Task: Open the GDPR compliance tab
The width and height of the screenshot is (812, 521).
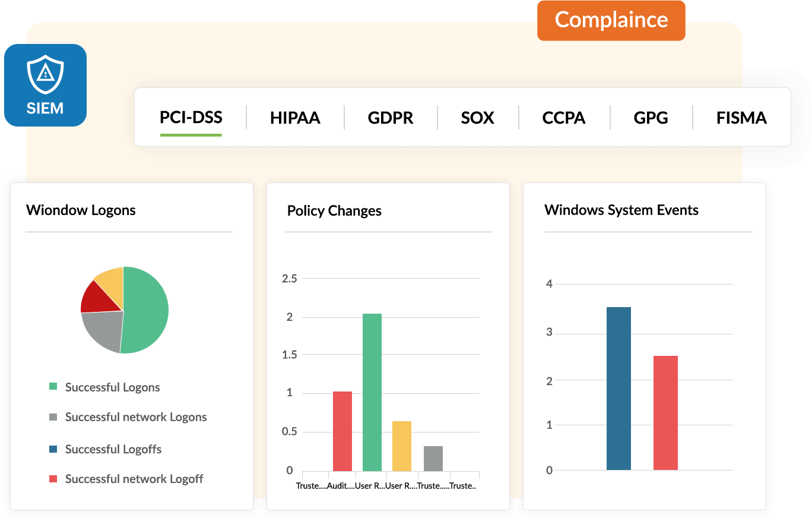Action: click(x=390, y=118)
